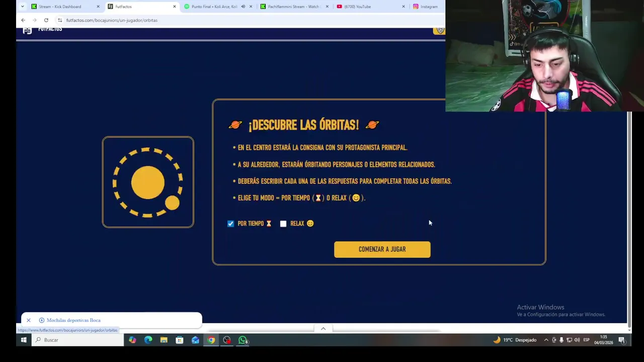Open the Mochilas deportivas Boca ad link
The width and height of the screenshot is (644, 362).
click(x=73, y=320)
